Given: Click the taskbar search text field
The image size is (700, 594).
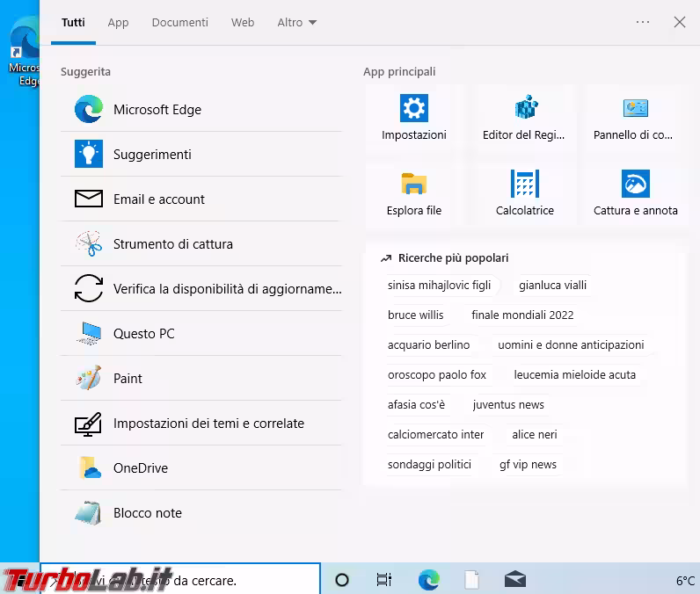Looking at the screenshot, I should tap(180, 580).
